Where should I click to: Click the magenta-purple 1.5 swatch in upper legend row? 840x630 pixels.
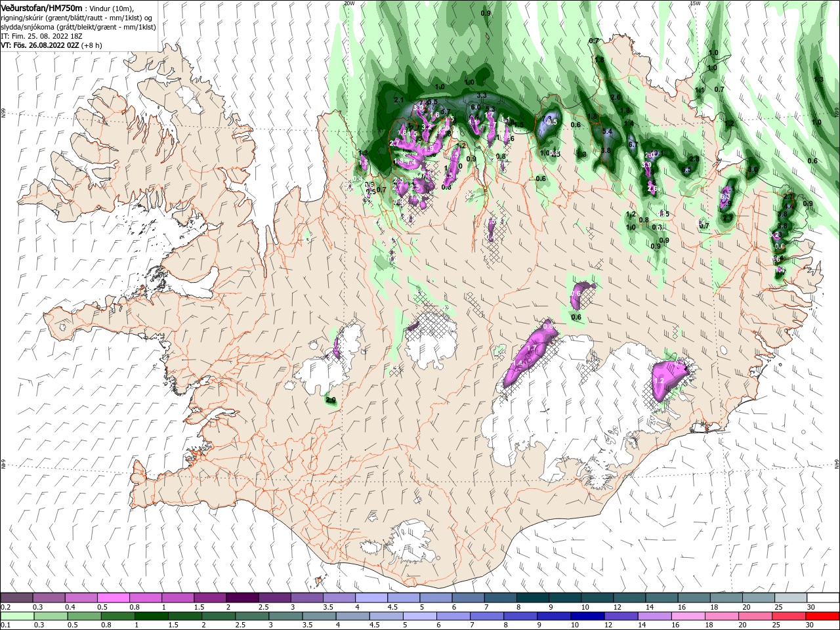tap(210, 598)
